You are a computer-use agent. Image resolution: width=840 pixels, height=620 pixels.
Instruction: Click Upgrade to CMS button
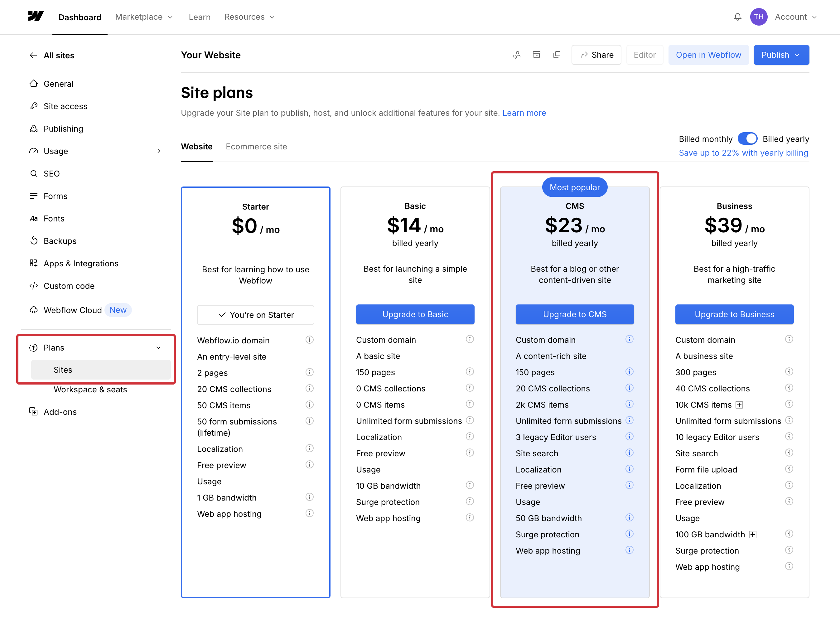pyautogui.click(x=574, y=314)
